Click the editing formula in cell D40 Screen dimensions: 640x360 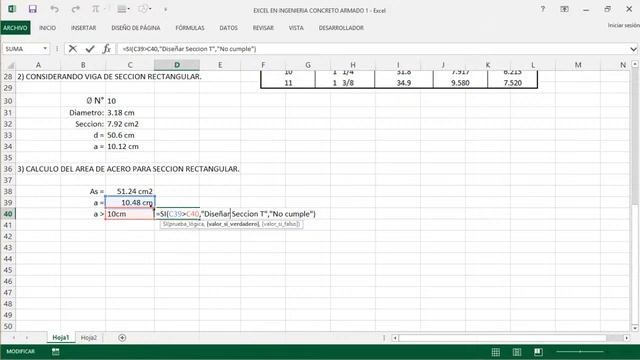click(236, 214)
